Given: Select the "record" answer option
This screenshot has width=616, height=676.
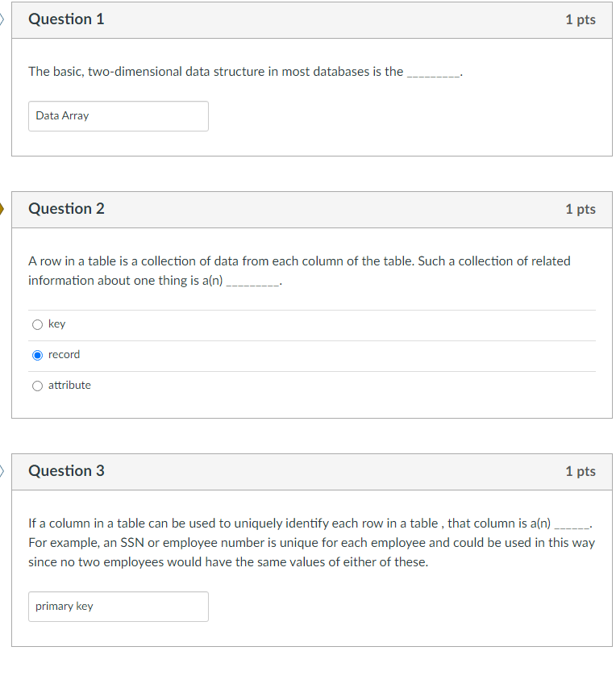Looking at the screenshot, I should pos(37,355).
